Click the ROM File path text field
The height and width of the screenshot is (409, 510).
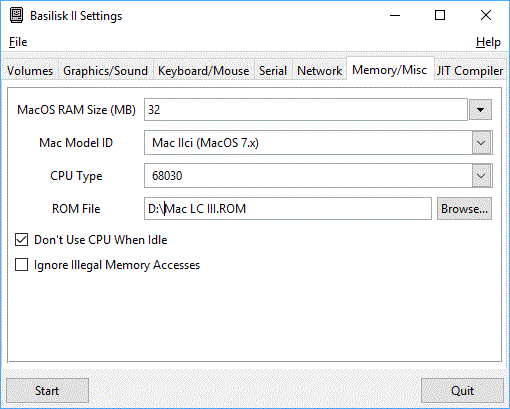(288, 209)
